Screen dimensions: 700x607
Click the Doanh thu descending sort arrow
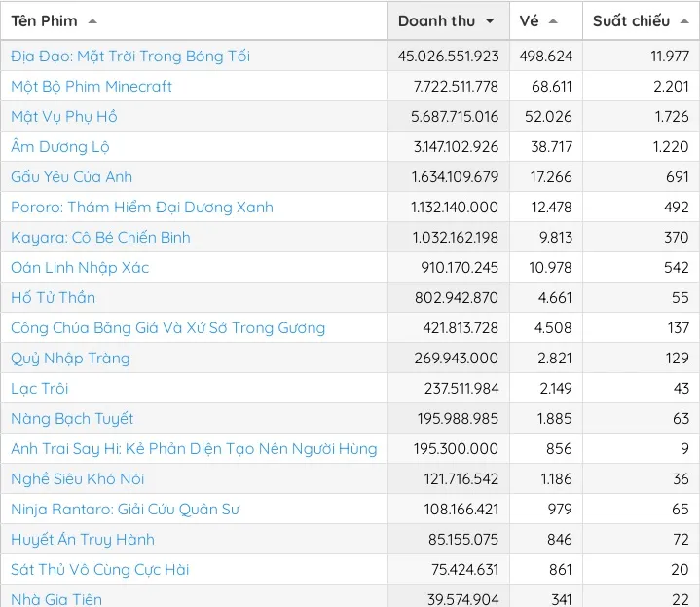[490, 21]
